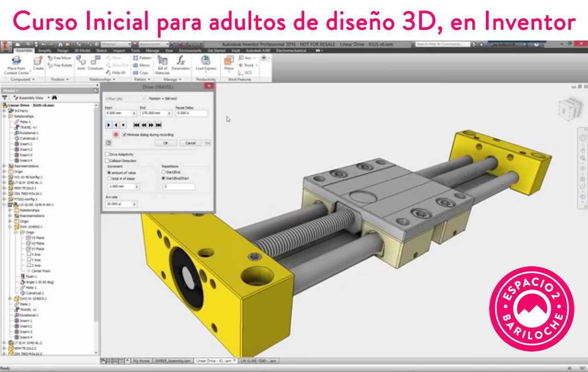Click the Load Express icon

pyautogui.click(x=206, y=60)
